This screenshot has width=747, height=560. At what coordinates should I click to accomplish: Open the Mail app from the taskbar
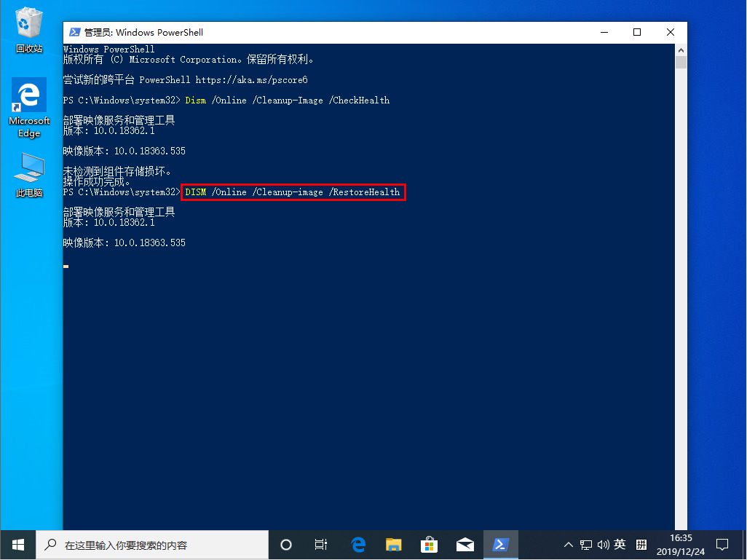465,545
